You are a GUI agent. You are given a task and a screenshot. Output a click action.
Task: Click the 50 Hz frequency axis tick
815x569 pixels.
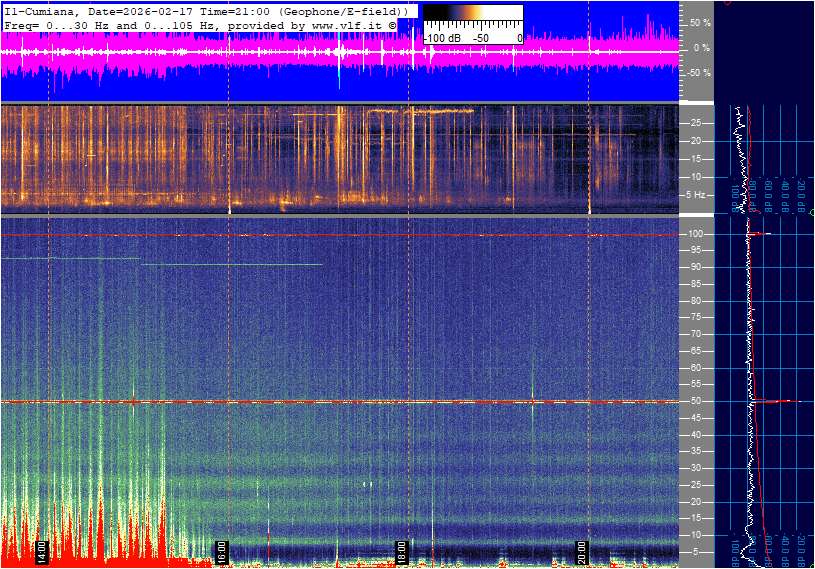coord(695,401)
